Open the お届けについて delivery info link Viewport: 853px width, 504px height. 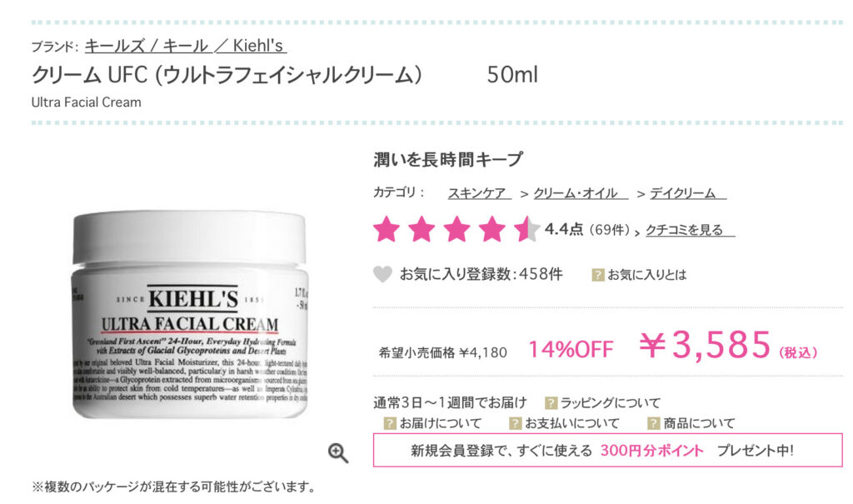[x=441, y=423]
